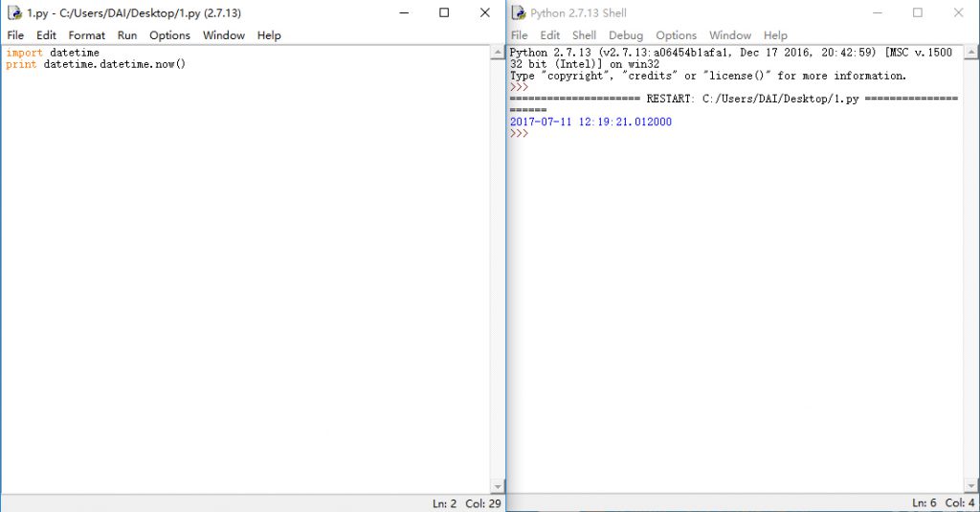Close the Python Shell window
Screen dimensions: 980x512
pyautogui.click(x=958, y=12)
